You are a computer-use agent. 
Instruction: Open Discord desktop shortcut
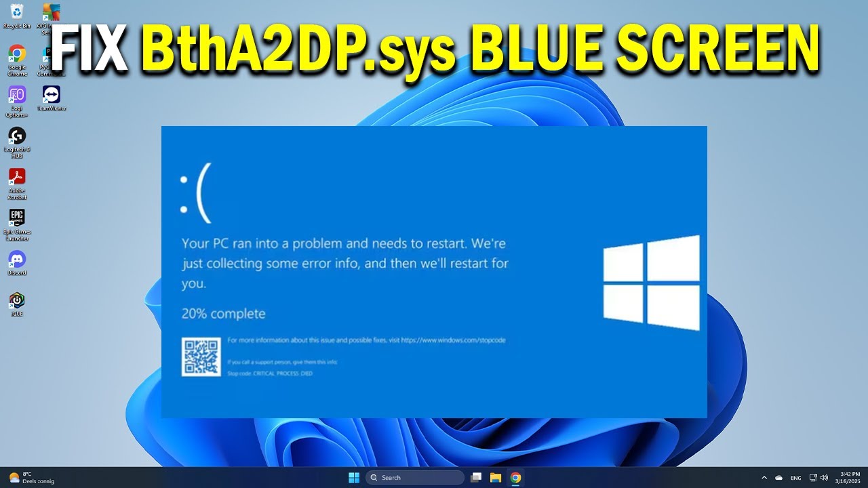(x=17, y=262)
